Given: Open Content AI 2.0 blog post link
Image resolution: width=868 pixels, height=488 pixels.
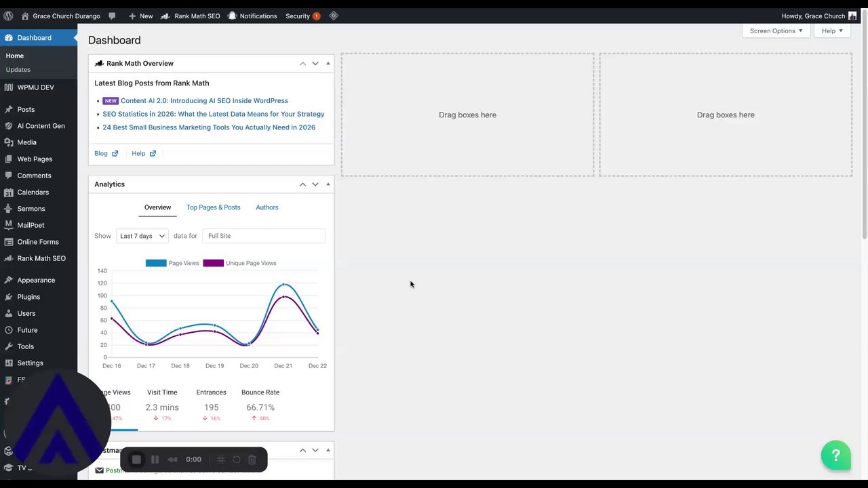Looking at the screenshot, I should click(204, 101).
